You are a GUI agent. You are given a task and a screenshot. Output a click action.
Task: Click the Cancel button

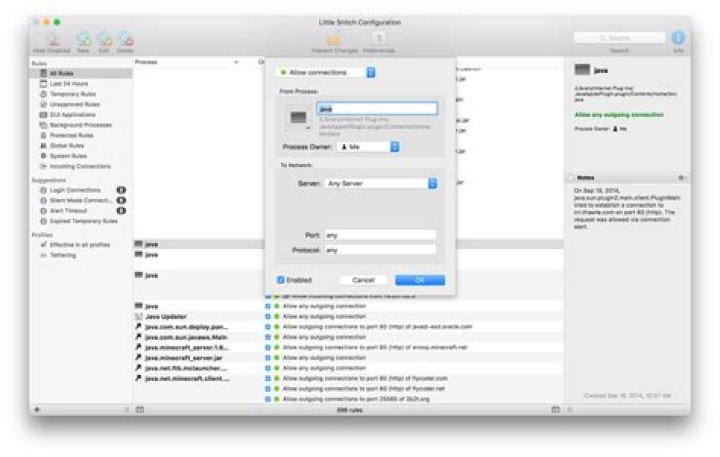click(363, 280)
